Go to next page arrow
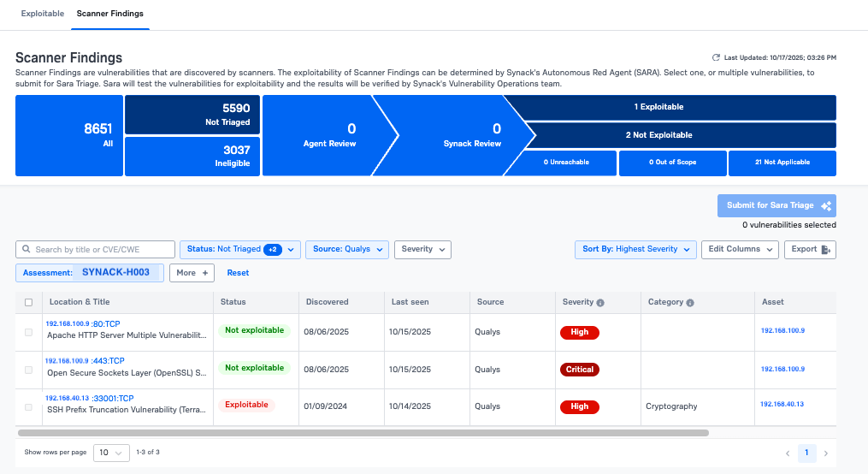868x474 pixels. point(825,453)
